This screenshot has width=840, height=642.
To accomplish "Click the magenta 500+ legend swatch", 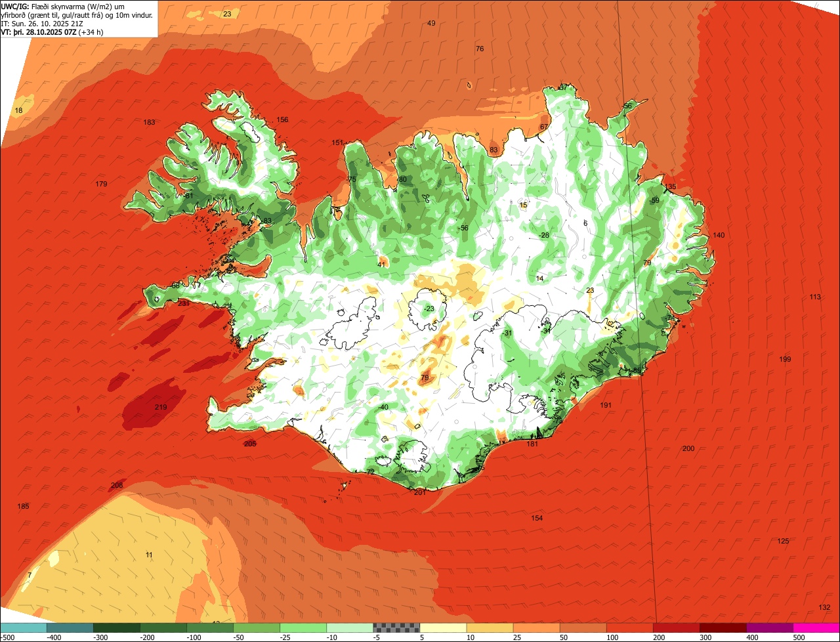I will click(816, 628).
